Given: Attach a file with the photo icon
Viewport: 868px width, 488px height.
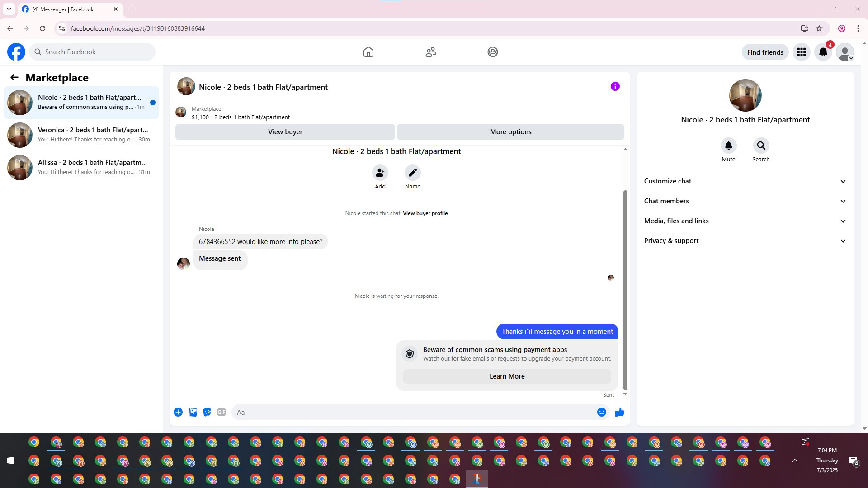Looking at the screenshot, I should 193,412.
